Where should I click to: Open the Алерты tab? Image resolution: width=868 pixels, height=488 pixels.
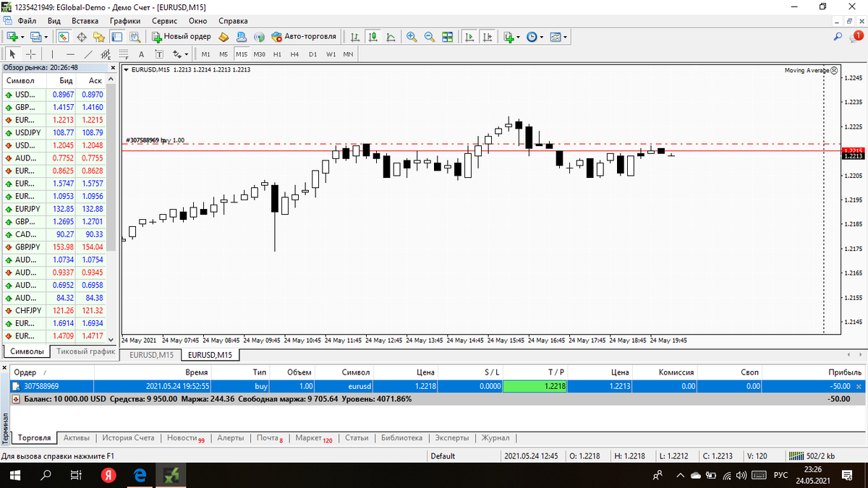coord(230,437)
